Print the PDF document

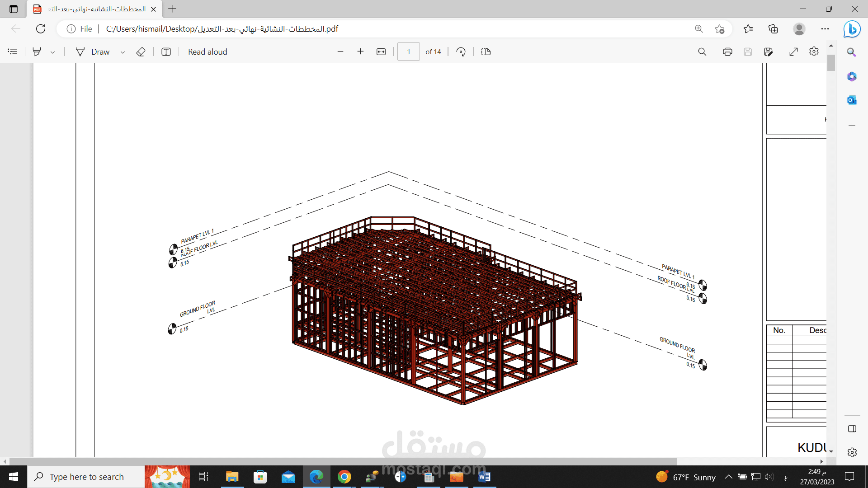click(727, 52)
